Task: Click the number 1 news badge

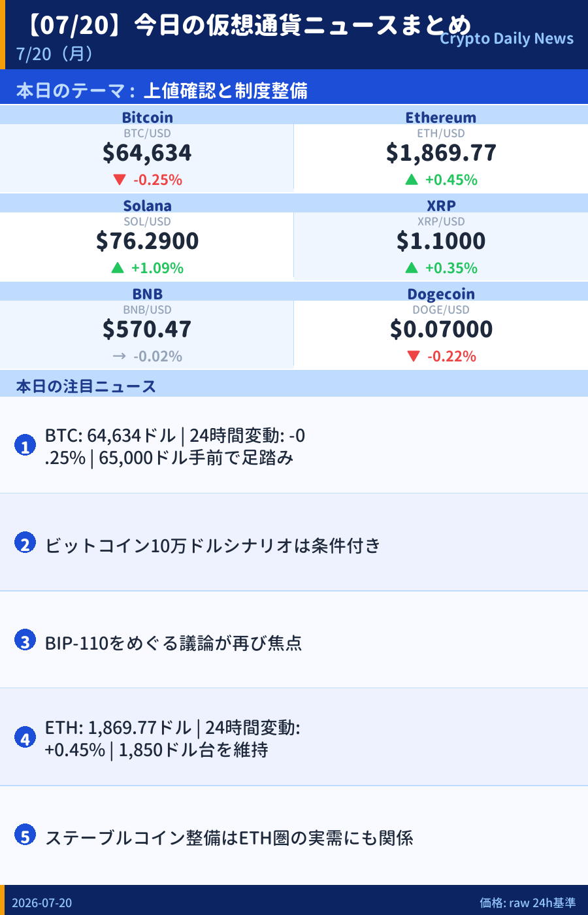Action: [x=25, y=446]
